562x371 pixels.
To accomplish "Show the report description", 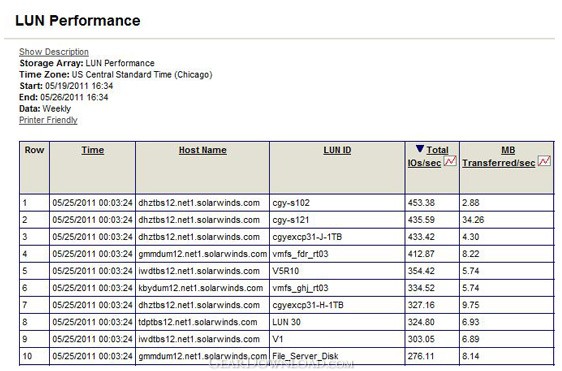I will pyautogui.click(x=54, y=52).
